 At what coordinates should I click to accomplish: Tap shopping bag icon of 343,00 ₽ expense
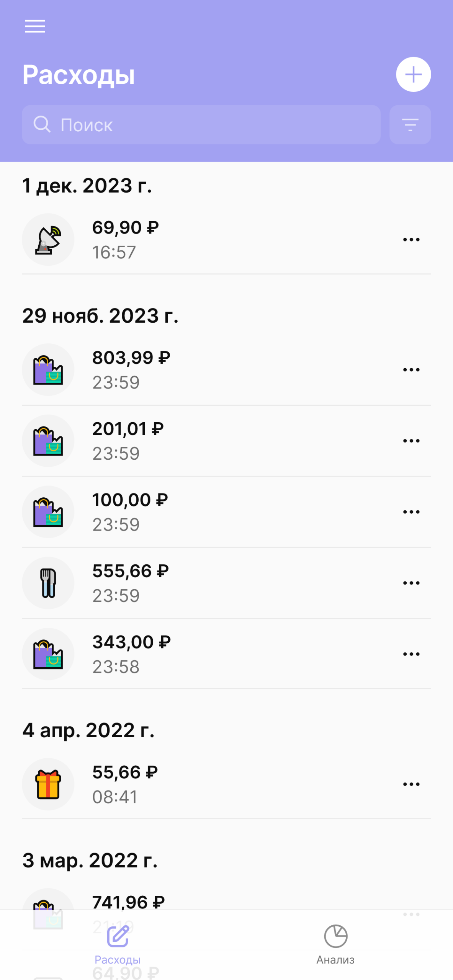pyautogui.click(x=48, y=654)
